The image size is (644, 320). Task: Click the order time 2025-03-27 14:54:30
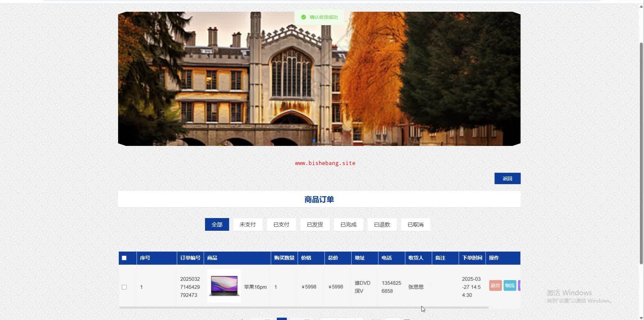point(471,287)
